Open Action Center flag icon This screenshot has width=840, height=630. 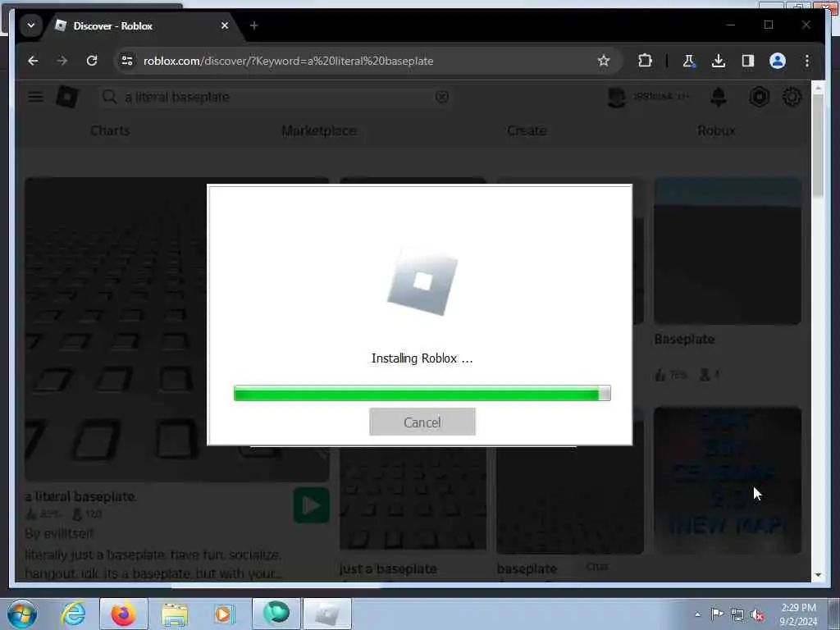717,614
